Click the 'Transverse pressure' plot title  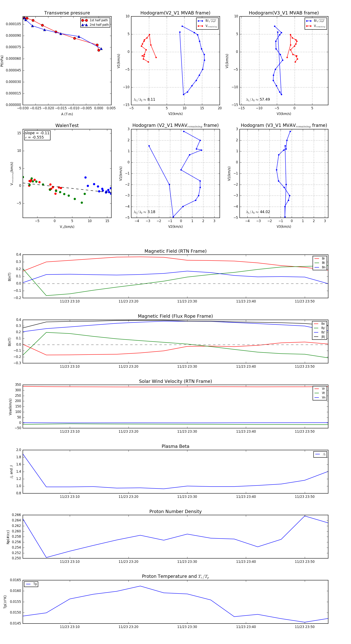point(67,13)
